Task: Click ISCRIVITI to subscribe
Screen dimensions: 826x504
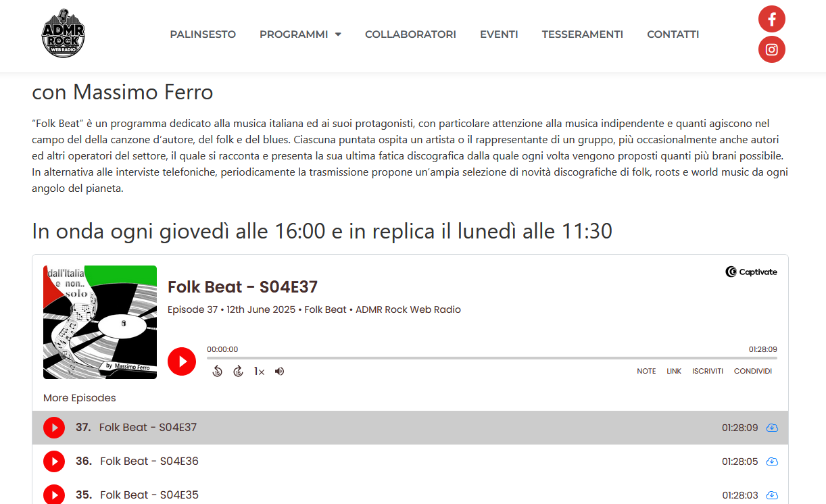Action: tap(708, 371)
